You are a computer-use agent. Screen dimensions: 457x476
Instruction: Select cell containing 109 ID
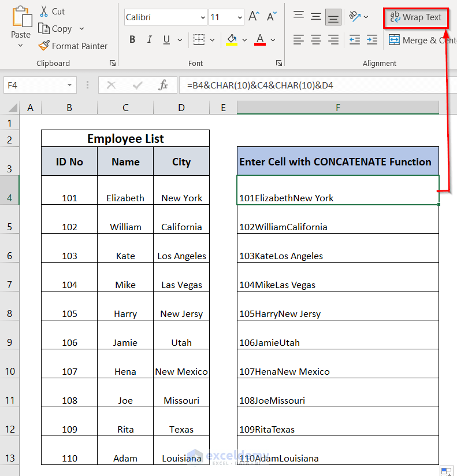click(69, 422)
